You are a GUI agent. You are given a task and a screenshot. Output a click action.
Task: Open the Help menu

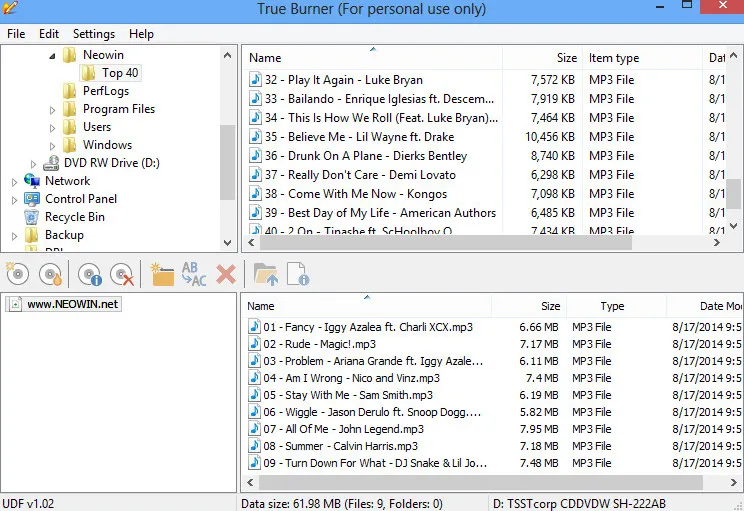click(141, 34)
